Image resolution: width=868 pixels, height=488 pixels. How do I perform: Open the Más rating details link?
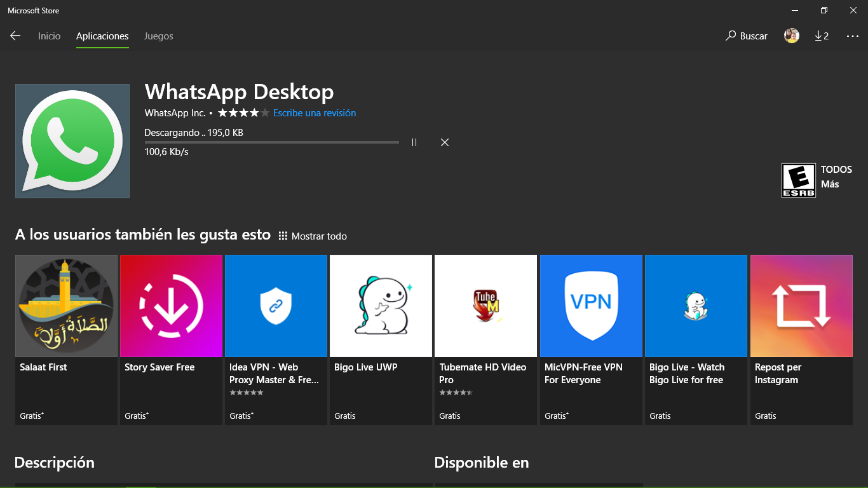[x=830, y=184]
